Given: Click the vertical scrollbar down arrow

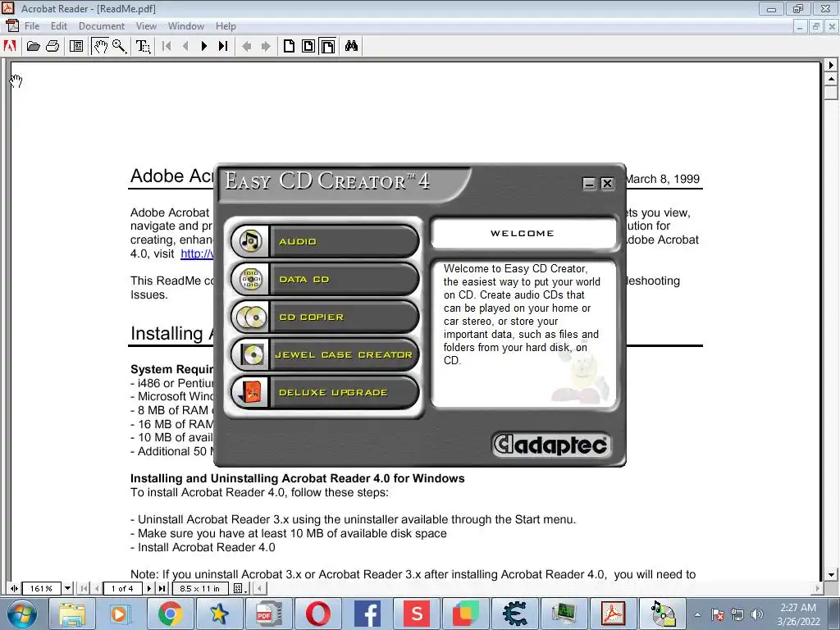Looking at the screenshot, I should tap(831, 574).
